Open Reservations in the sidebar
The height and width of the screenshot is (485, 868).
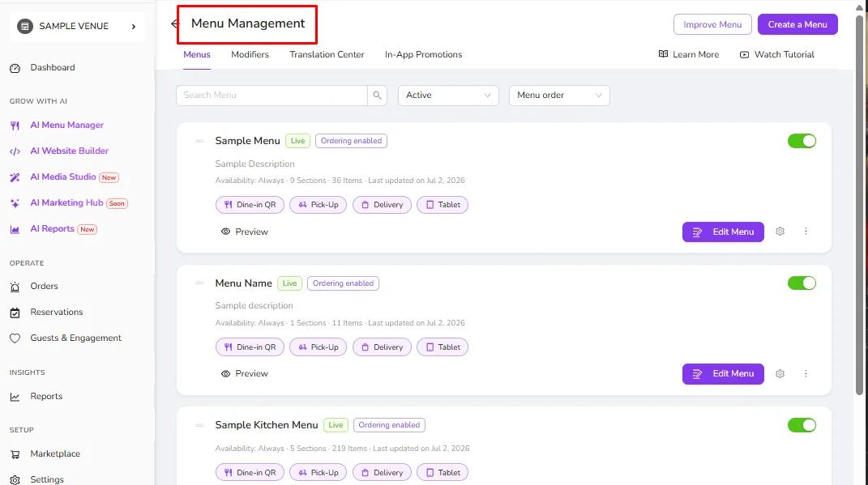[57, 312]
